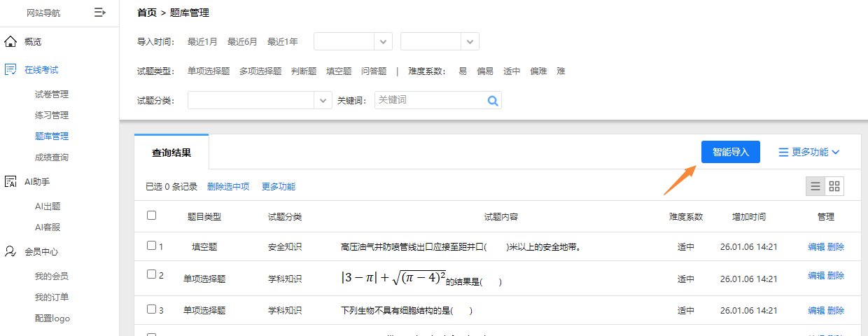The height and width of the screenshot is (336, 868).
Task: Click 删除 for row 1
Action: tap(836, 246)
